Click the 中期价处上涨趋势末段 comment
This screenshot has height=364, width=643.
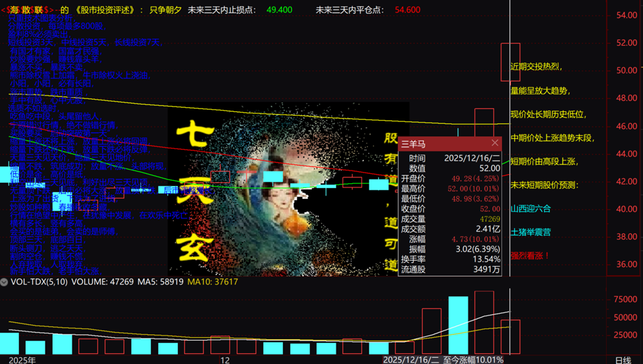click(x=553, y=138)
